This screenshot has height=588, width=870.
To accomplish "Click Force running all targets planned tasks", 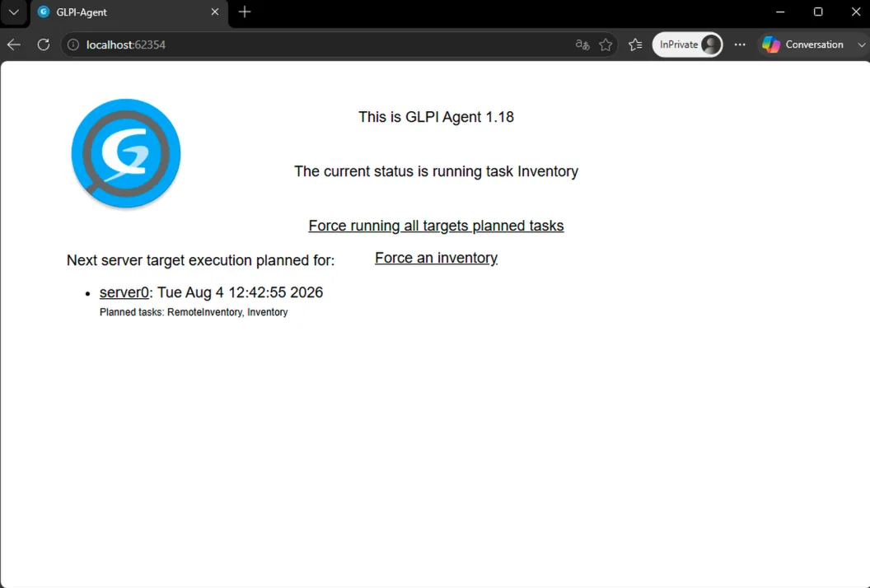I will coord(436,226).
